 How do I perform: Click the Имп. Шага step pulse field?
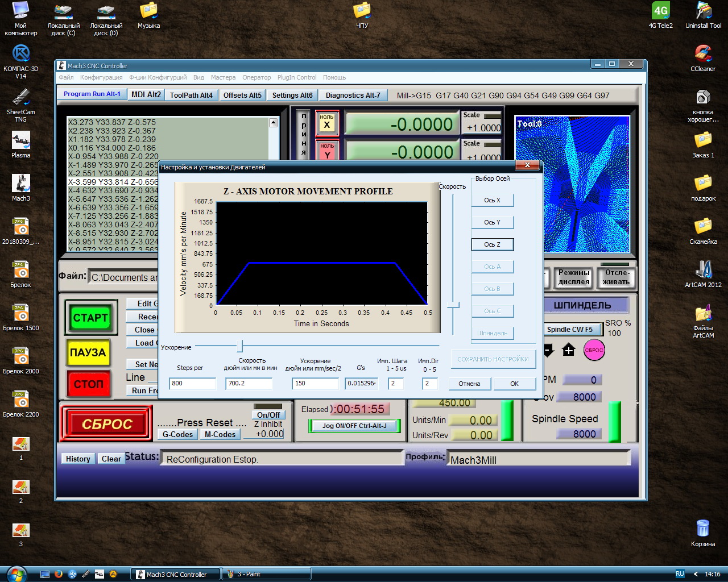coord(396,384)
